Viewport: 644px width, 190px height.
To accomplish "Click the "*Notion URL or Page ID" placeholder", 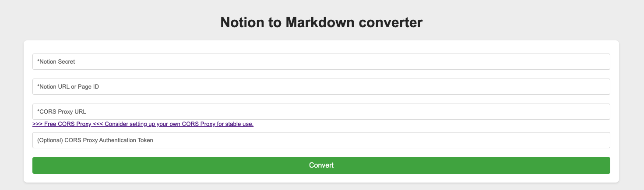I will (68, 87).
